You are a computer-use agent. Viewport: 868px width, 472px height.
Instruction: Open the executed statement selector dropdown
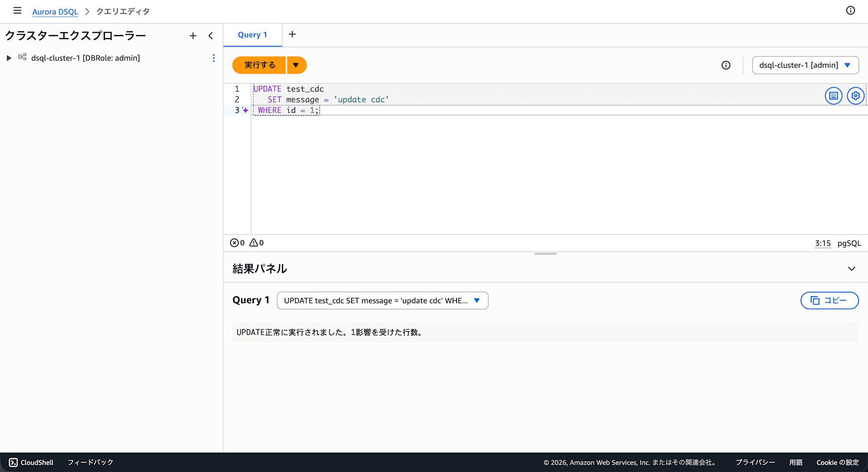382,300
